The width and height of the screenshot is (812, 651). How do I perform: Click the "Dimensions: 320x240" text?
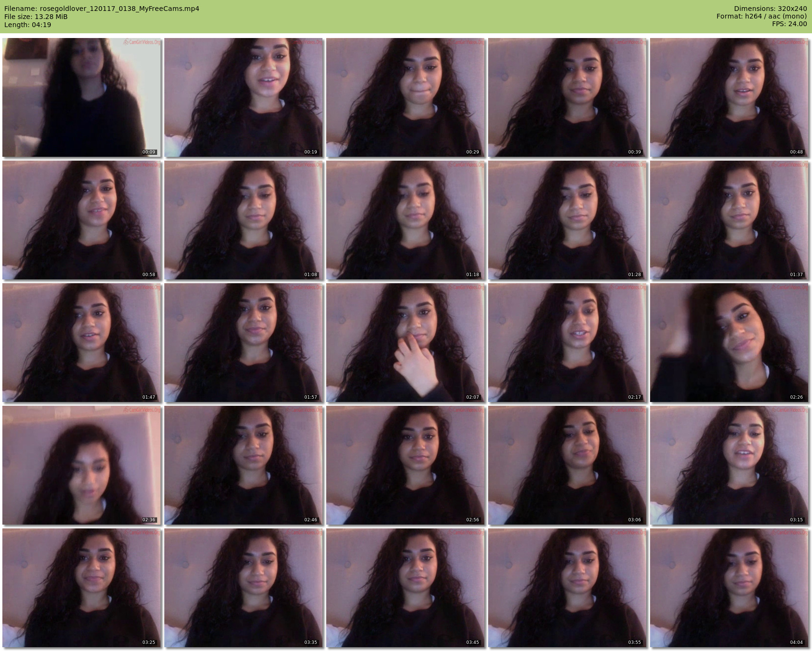[770, 9]
